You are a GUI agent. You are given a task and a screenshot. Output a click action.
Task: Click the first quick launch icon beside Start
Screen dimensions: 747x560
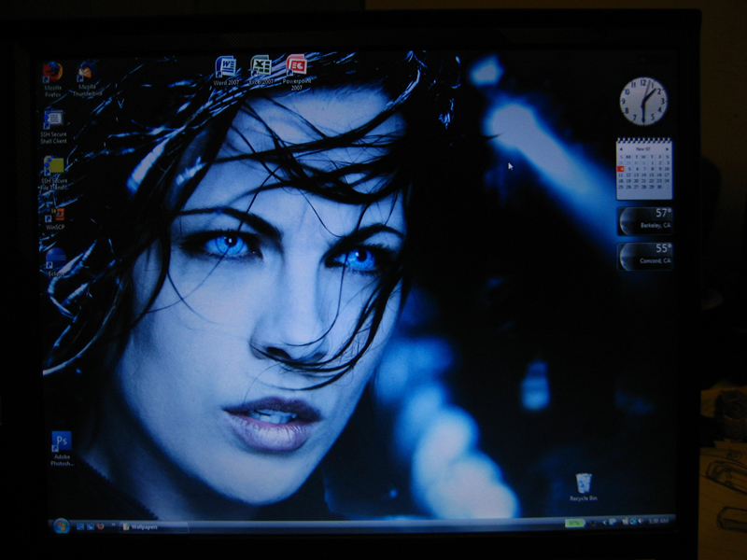[80, 526]
